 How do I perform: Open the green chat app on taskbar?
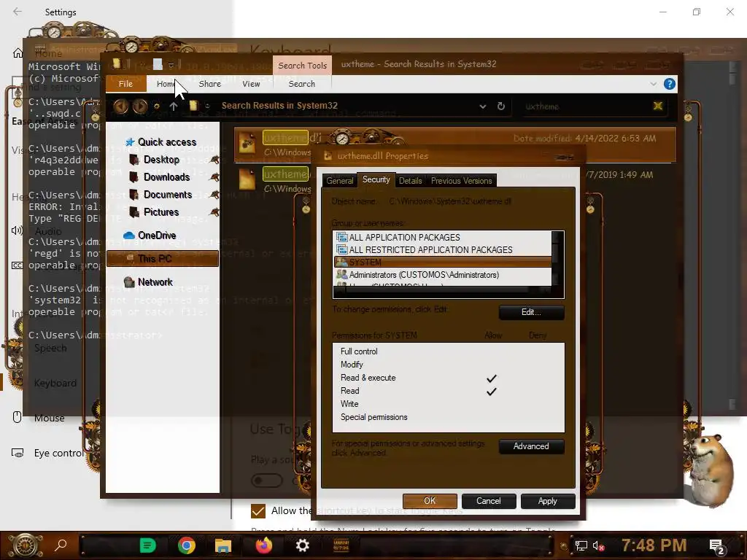point(147,545)
